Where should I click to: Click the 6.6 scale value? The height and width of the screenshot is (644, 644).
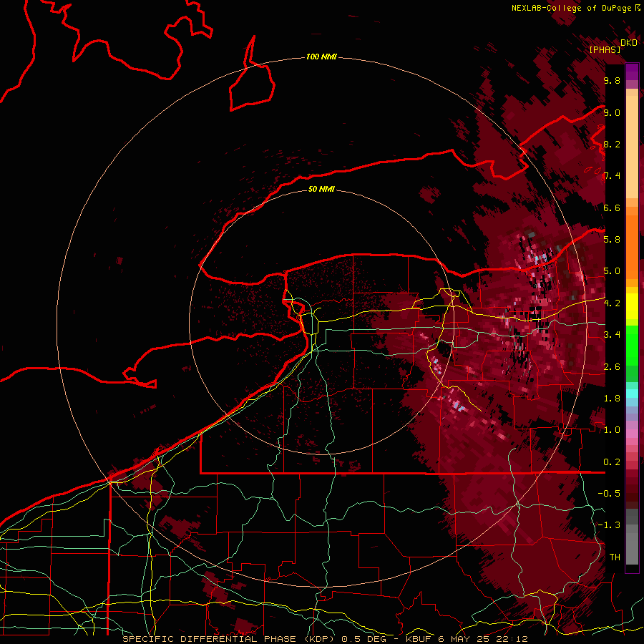(612, 208)
